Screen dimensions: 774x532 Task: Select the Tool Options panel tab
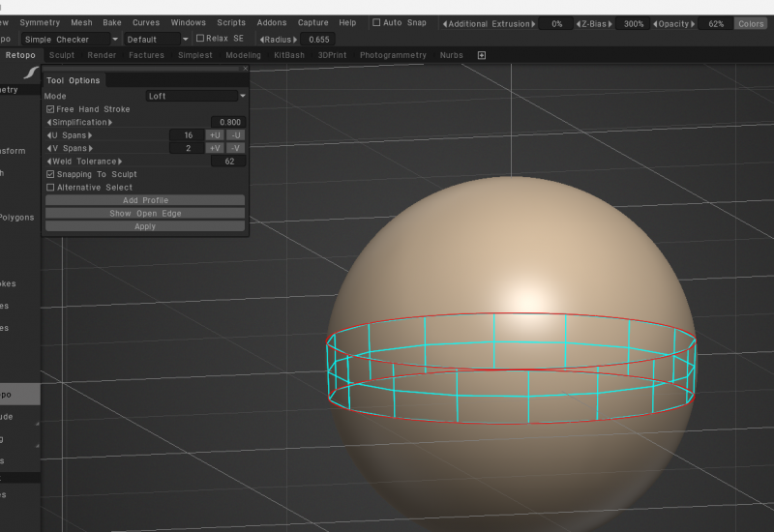coord(74,80)
